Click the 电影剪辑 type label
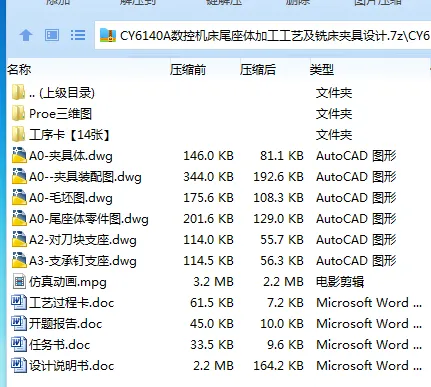The image size is (431, 387). pyautogui.click(x=340, y=282)
